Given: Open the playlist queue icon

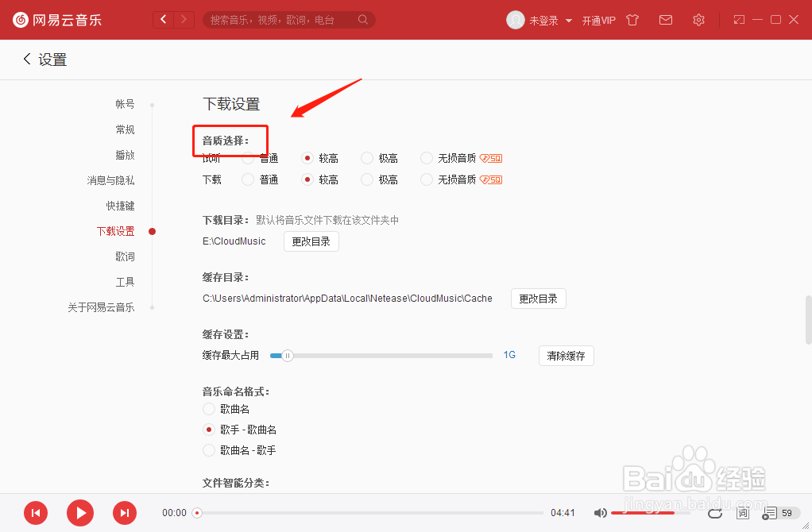Looking at the screenshot, I should [x=770, y=514].
